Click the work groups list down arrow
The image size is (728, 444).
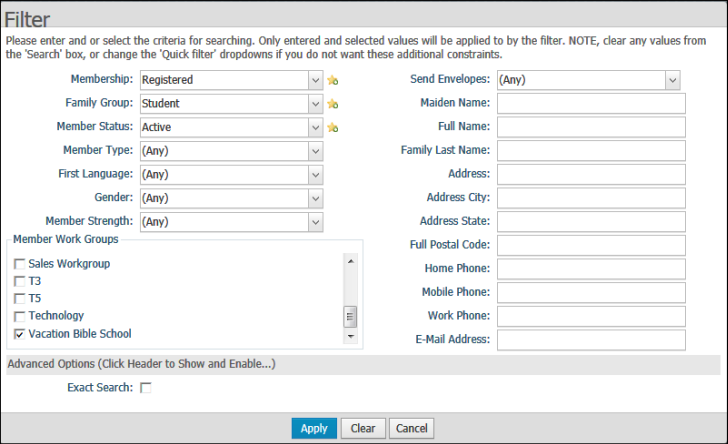click(351, 336)
